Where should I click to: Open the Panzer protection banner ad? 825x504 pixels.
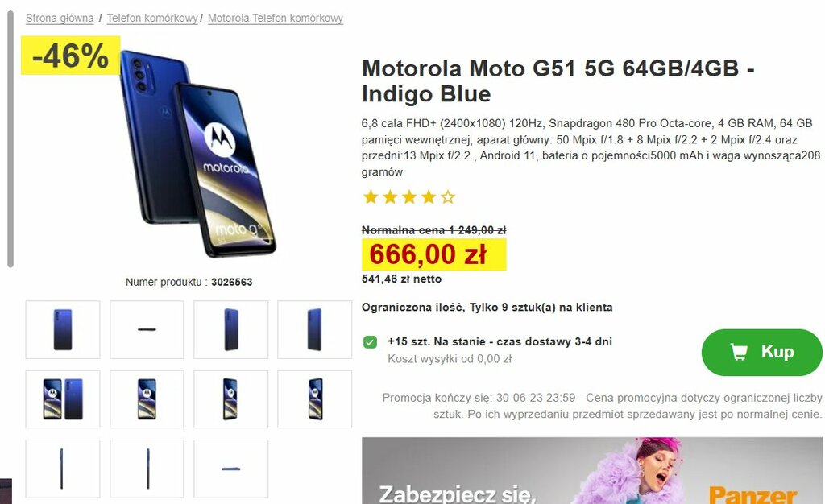point(592,470)
